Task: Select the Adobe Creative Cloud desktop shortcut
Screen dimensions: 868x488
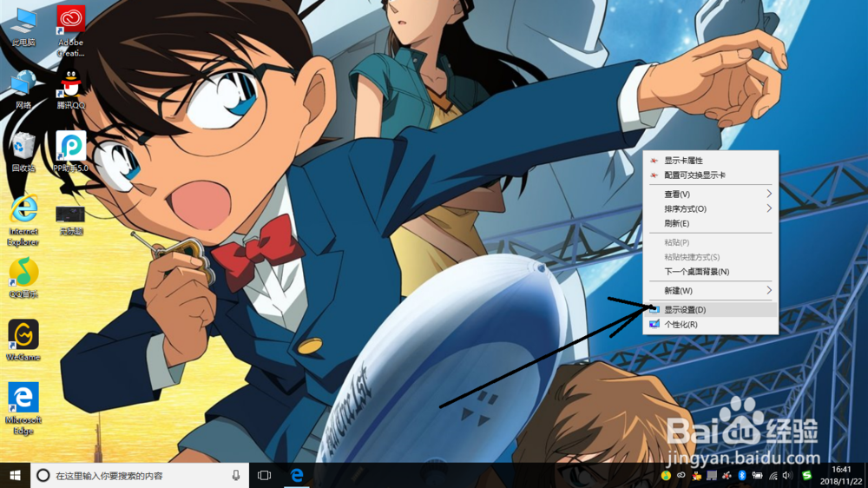Action: [71, 31]
